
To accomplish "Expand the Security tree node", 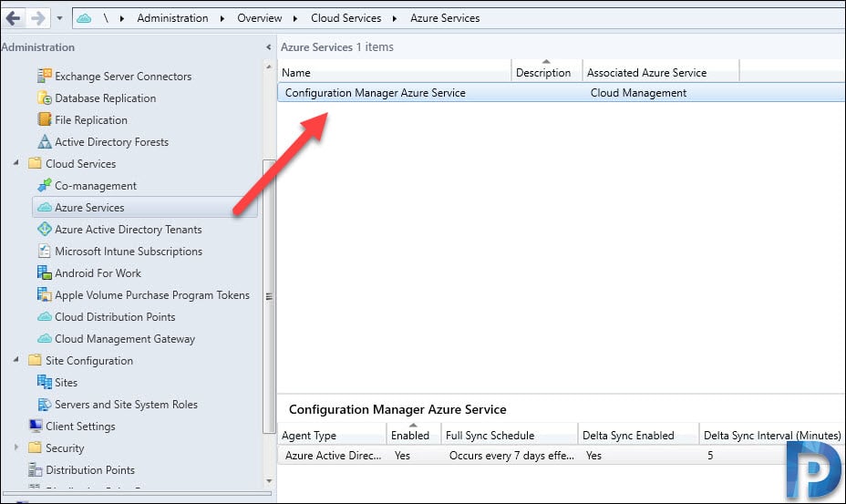I will click(16, 447).
